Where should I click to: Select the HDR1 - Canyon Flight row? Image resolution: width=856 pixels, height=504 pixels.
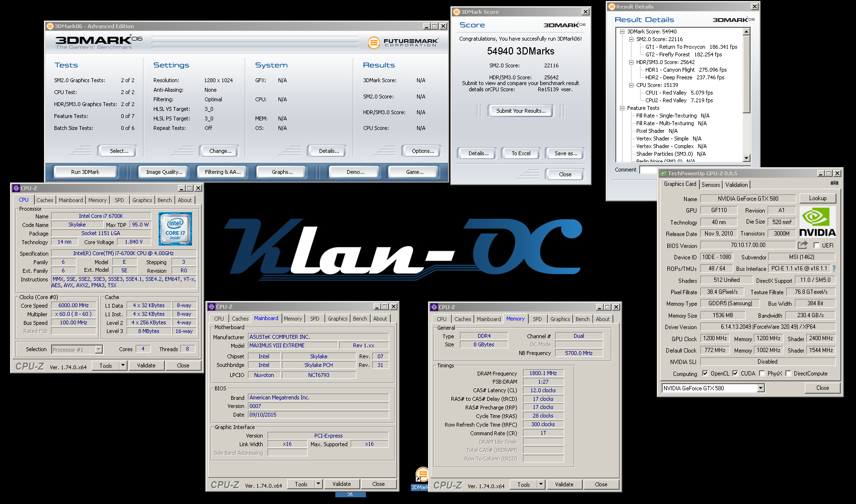tap(685, 70)
